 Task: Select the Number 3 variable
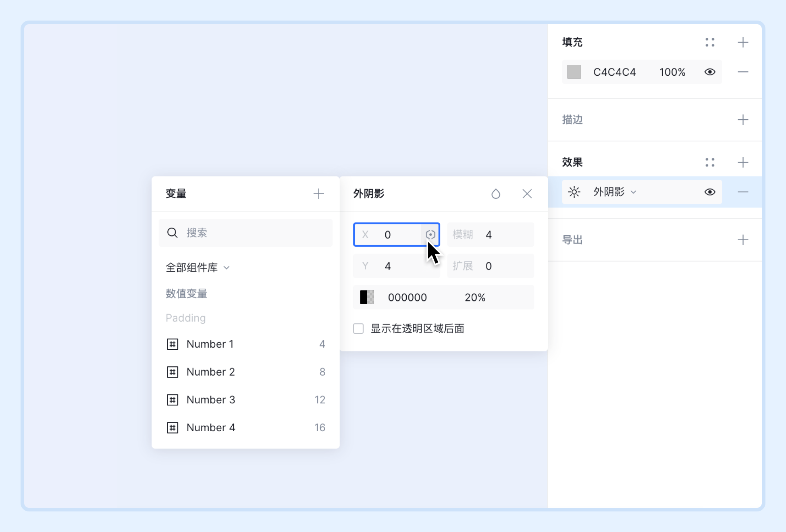point(245,400)
